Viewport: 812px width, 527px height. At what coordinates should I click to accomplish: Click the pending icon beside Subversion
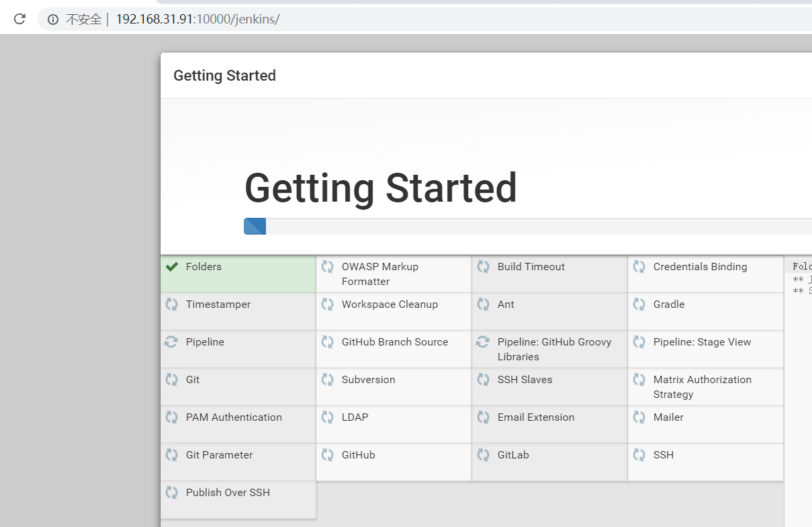(x=328, y=380)
